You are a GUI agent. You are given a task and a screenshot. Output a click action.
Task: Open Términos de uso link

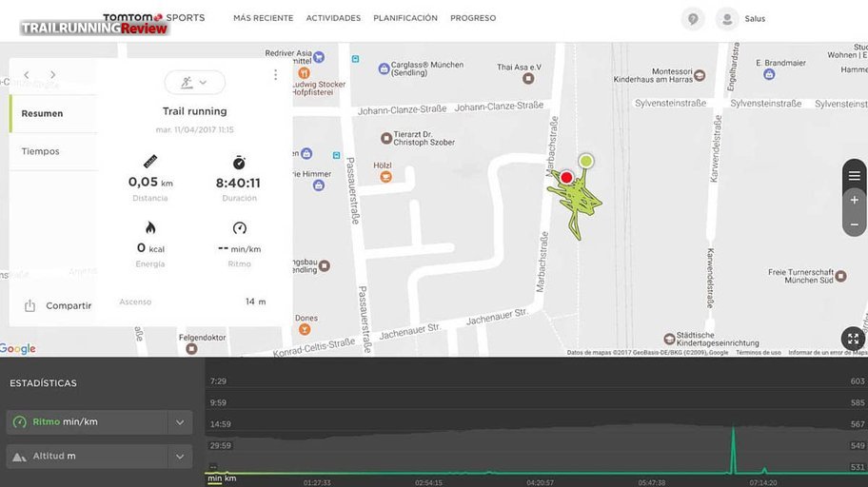point(758,353)
